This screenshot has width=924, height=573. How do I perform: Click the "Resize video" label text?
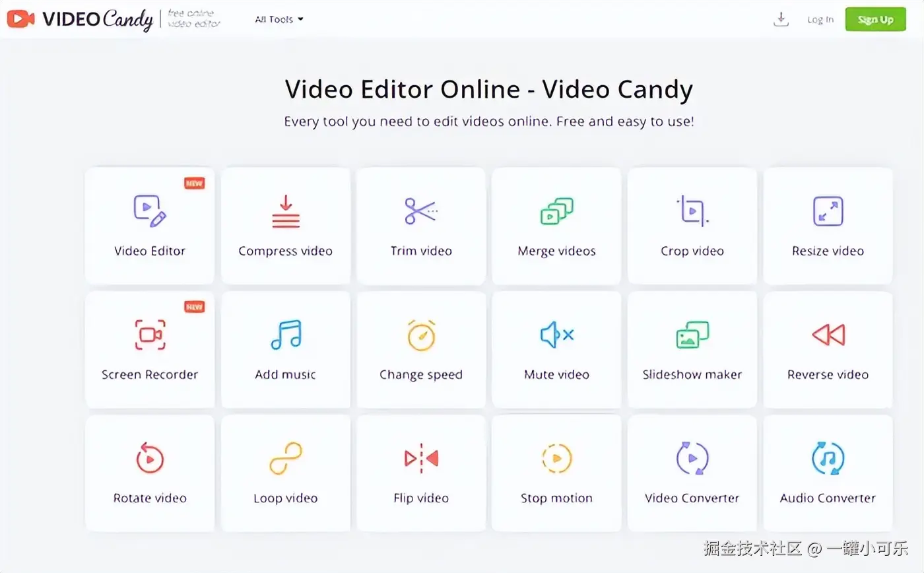coord(828,251)
